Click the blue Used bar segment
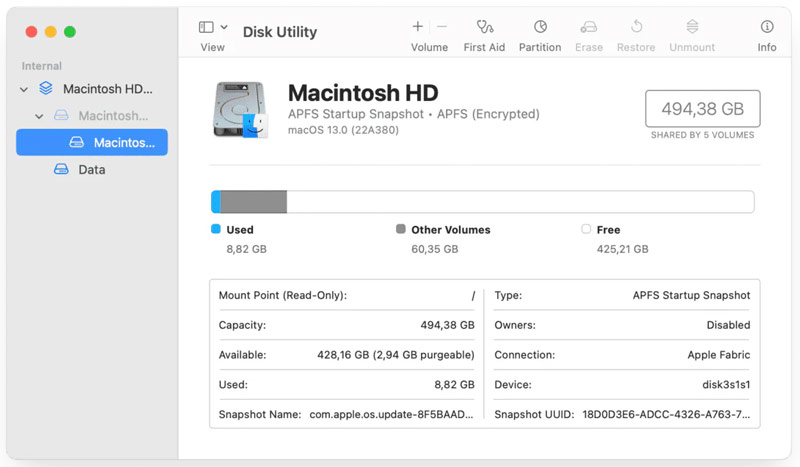 click(216, 202)
